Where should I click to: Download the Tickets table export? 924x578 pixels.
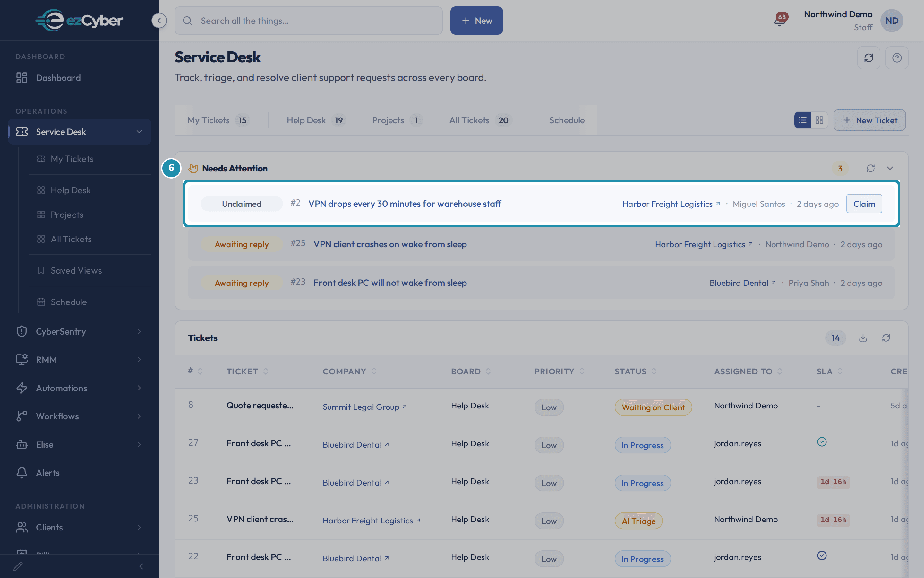863,338
